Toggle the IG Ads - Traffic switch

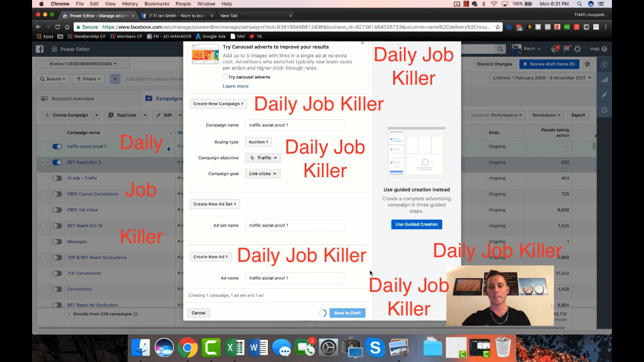pos(57,178)
